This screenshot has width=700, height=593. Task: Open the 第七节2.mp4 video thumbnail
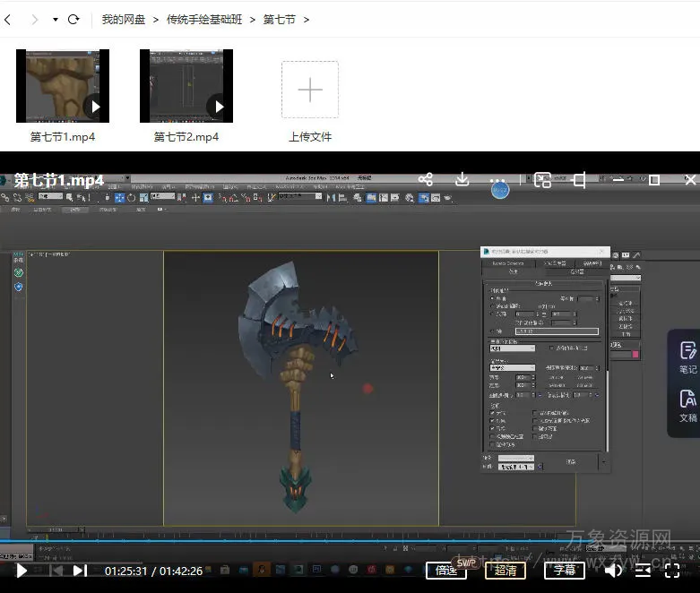(186, 86)
